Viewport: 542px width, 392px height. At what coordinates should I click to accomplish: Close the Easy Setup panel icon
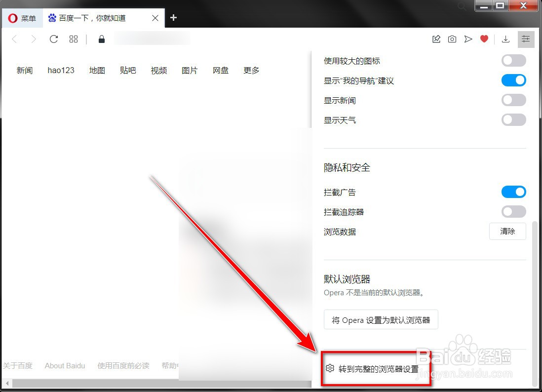point(526,39)
